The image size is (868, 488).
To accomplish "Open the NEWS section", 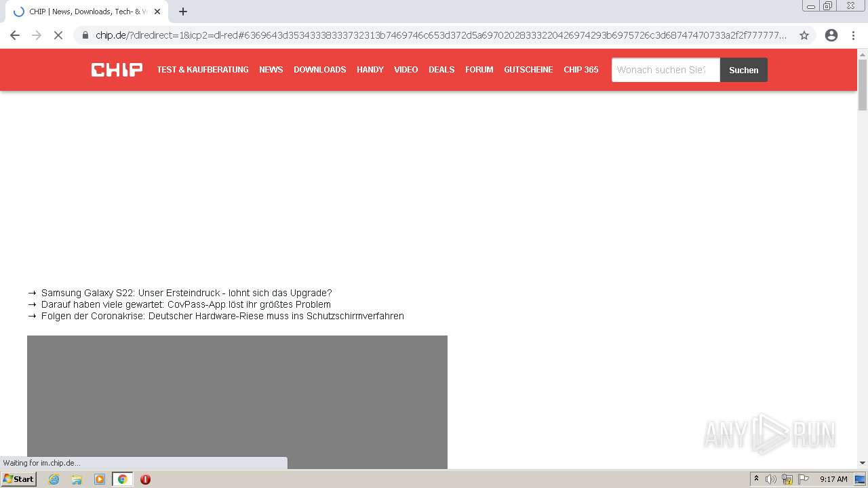I will 271,70.
